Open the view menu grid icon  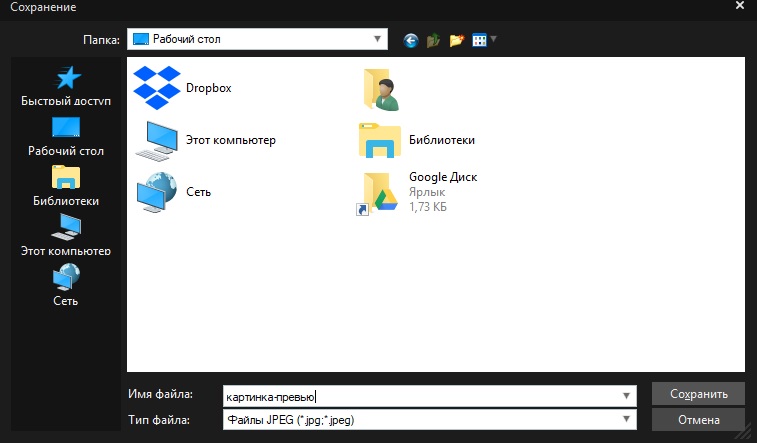tap(479, 40)
